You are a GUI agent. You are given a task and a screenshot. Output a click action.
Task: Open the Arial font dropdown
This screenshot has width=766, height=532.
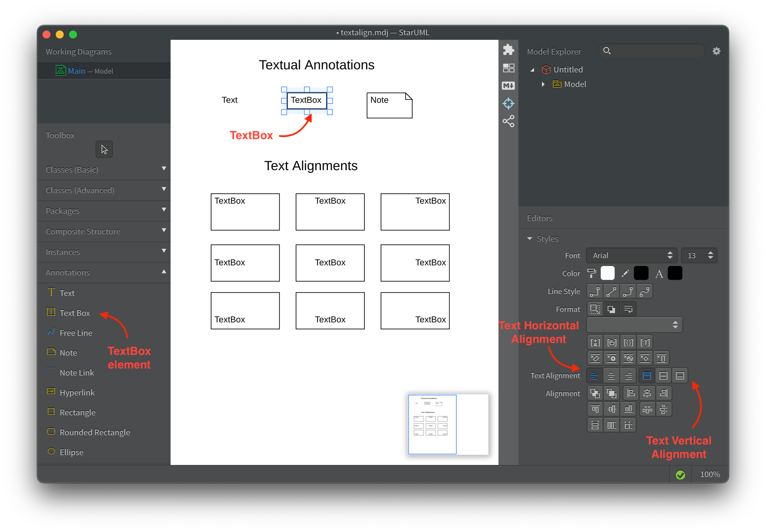pyautogui.click(x=631, y=255)
